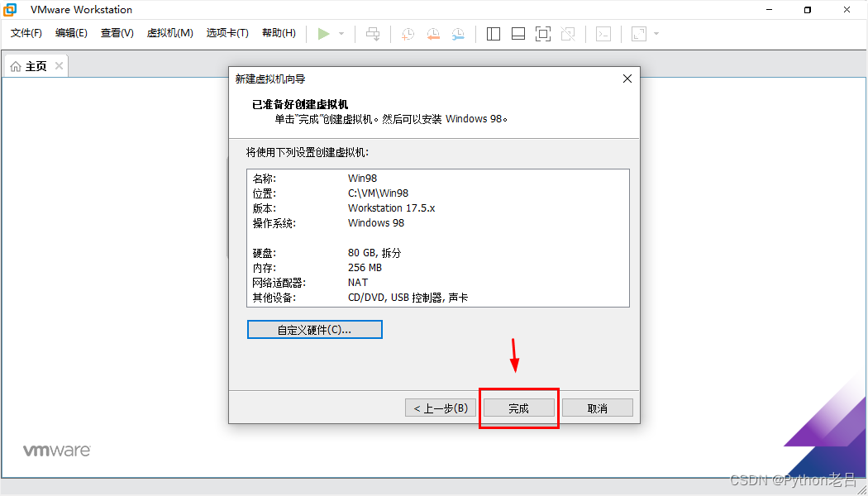Click the 操作系统: label
The height and width of the screenshot is (496, 868).
coord(274,223)
